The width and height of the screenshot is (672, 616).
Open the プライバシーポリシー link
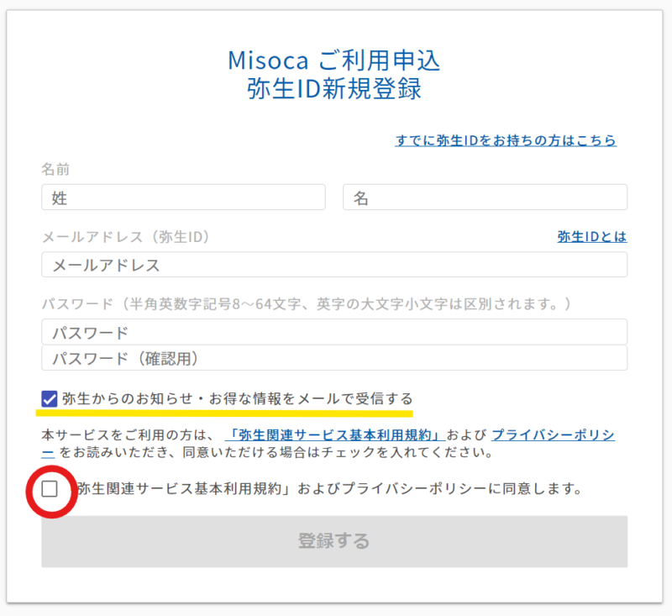click(x=553, y=434)
